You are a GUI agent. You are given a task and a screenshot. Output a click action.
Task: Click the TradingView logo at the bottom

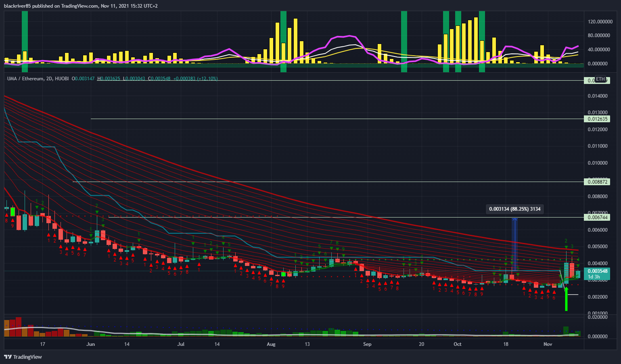coord(23,357)
